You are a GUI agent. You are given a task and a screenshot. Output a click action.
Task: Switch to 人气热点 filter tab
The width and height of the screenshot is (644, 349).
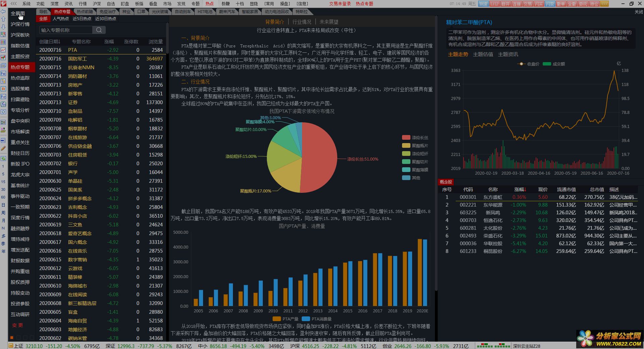pos(60,19)
